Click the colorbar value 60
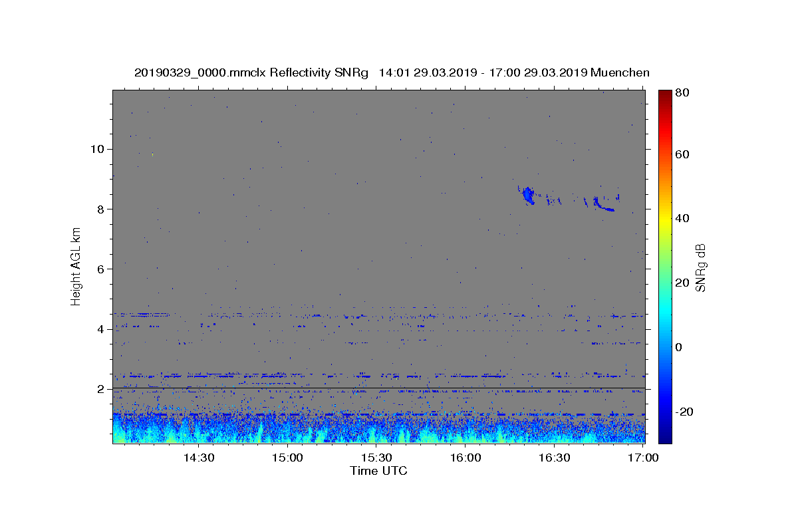The width and height of the screenshot is (798, 532). 684,154
